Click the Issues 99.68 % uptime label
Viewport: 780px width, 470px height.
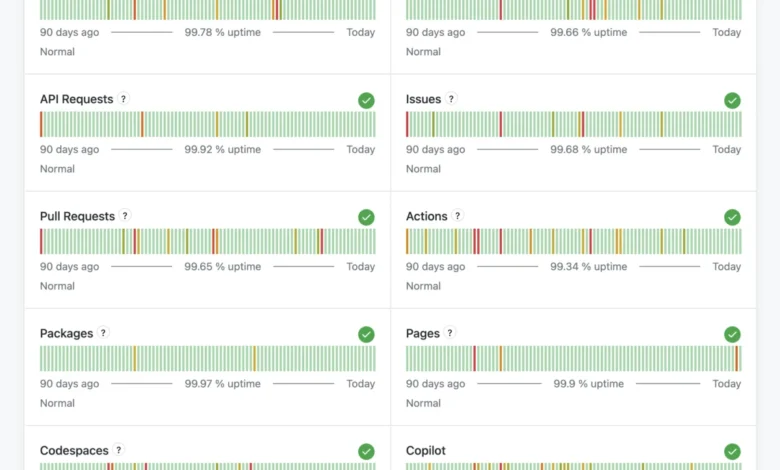click(x=588, y=150)
